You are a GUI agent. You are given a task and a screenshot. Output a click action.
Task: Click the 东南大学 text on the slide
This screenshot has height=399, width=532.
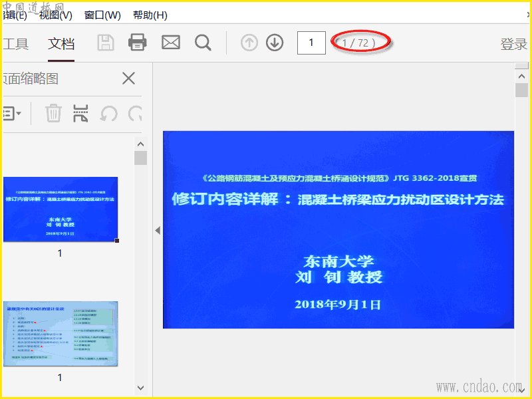coord(338,261)
